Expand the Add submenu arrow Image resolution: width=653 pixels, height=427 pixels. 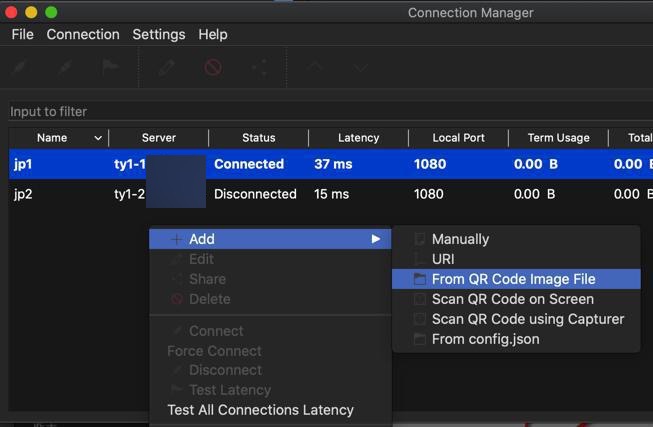tap(376, 239)
